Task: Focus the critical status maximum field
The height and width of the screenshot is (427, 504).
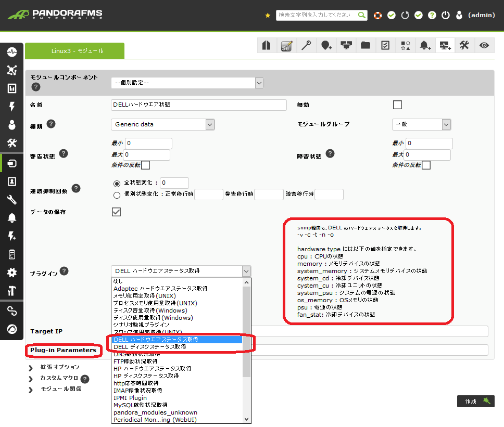Action: click(x=427, y=155)
